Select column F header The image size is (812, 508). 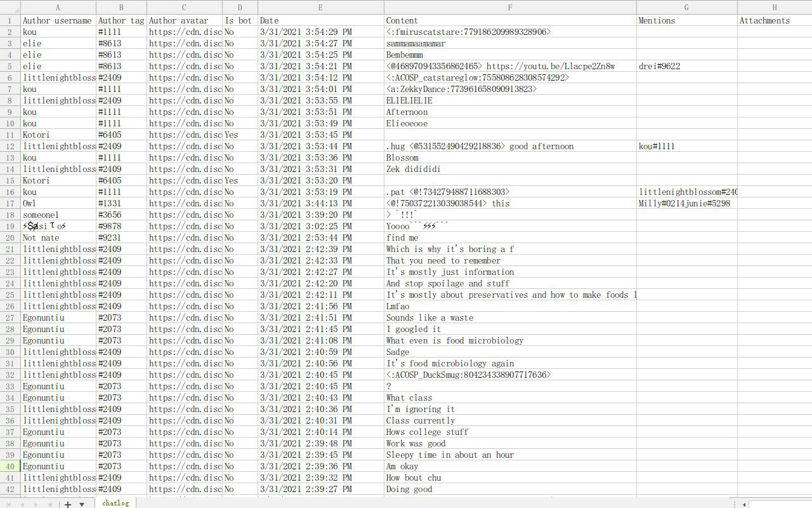pos(510,7)
